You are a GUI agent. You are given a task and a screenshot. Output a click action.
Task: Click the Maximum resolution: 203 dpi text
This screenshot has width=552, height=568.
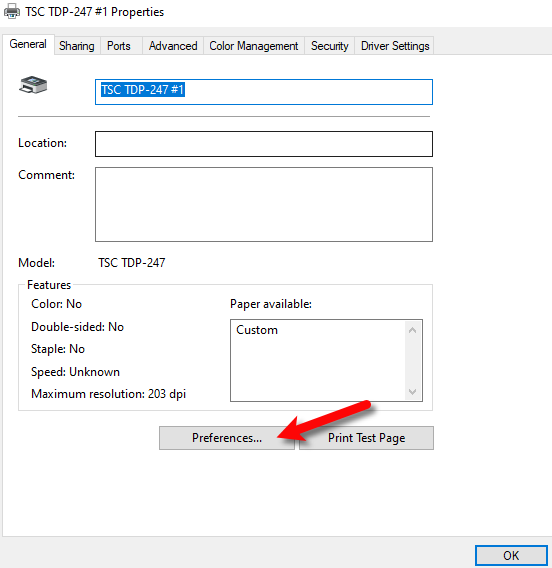point(108,394)
